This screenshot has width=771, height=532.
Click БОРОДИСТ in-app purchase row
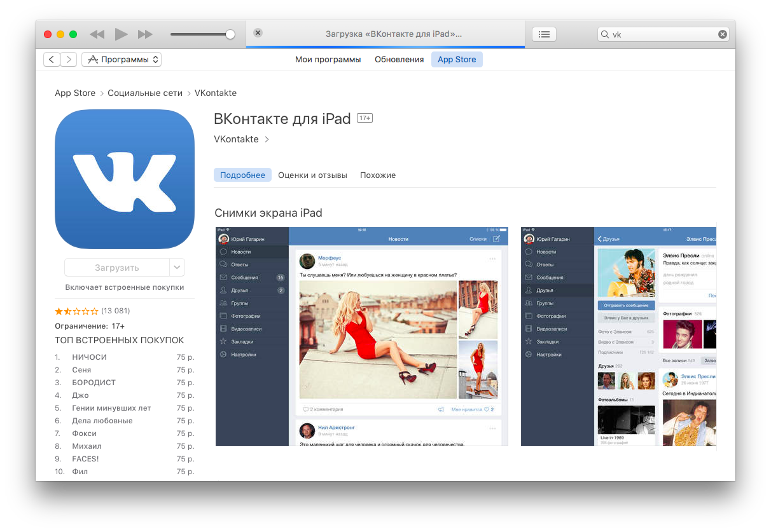click(x=125, y=383)
